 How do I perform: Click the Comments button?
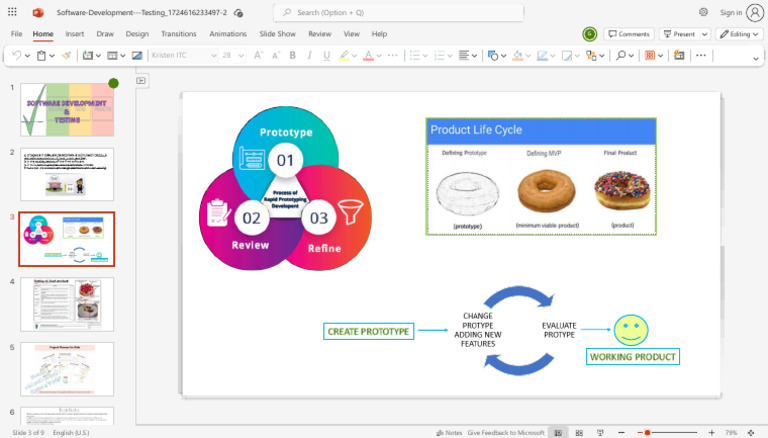click(629, 34)
